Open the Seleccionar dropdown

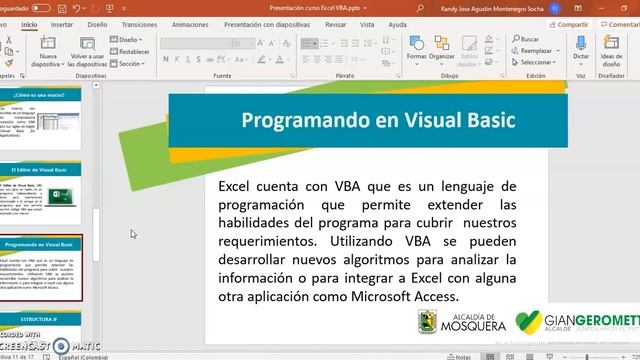(534, 62)
